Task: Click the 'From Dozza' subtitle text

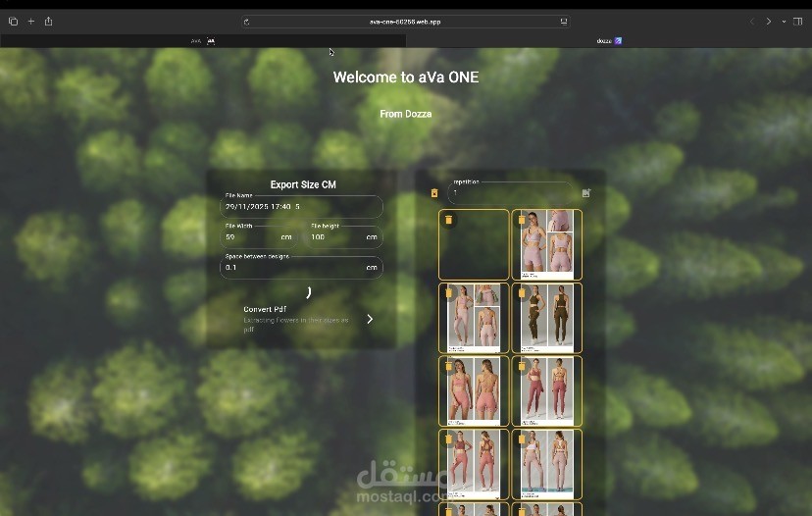Action: click(405, 114)
